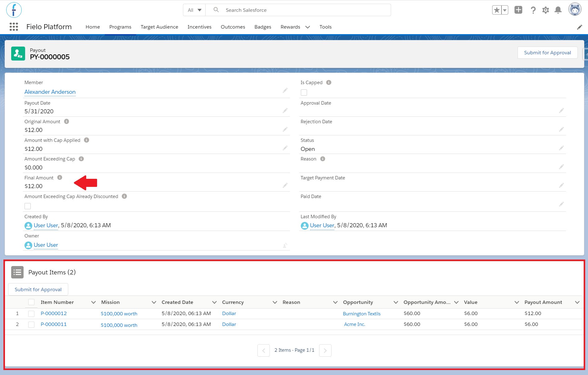Open the user profile avatar
The image size is (588, 375).
pos(575,9)
